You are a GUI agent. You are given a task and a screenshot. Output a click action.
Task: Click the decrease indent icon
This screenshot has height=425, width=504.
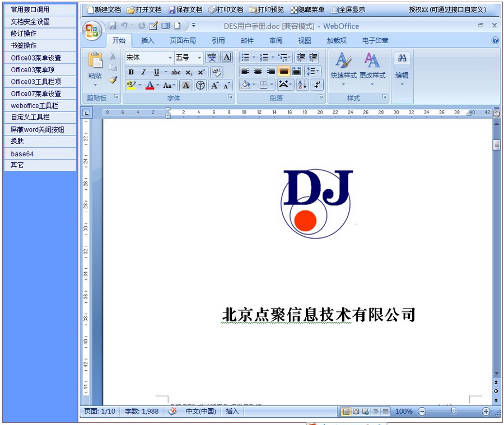(301, 58)
